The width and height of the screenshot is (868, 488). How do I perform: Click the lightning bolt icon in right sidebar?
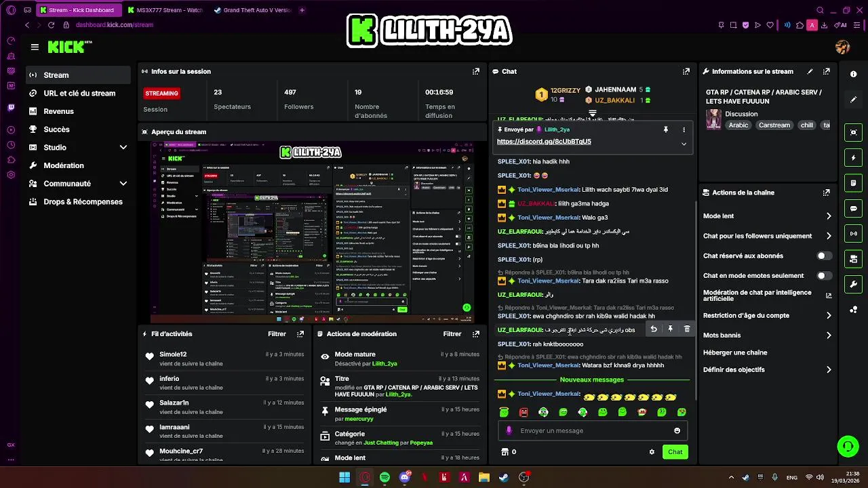pos(854,158)
